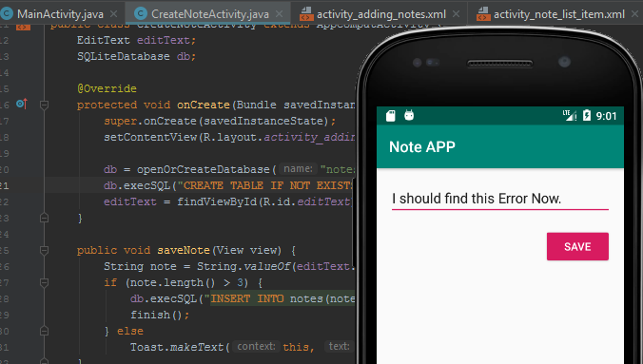The image size is (643, 364).
Task: Click the 'INSERT INTO' SQL string
Action: 246,298
